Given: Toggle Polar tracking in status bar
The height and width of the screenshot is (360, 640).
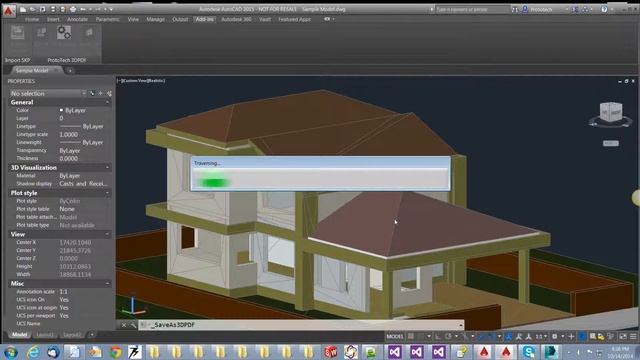Looking at the screenshot, I should tap(448, 336).
